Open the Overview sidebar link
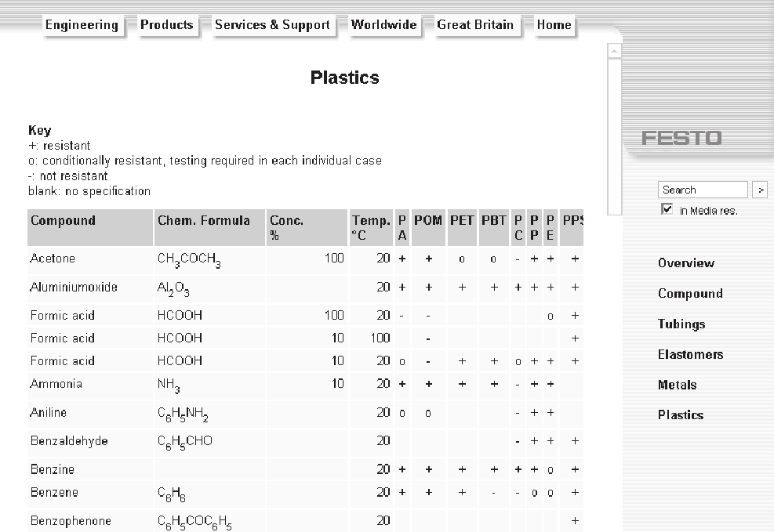The width and height of the screenshot is (774, 532). point(686,262)
